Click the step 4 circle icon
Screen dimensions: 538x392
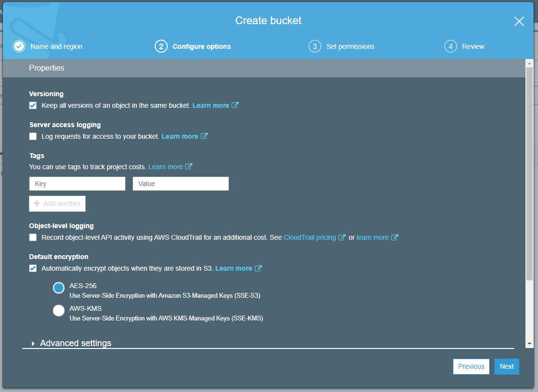coord(451,46)
